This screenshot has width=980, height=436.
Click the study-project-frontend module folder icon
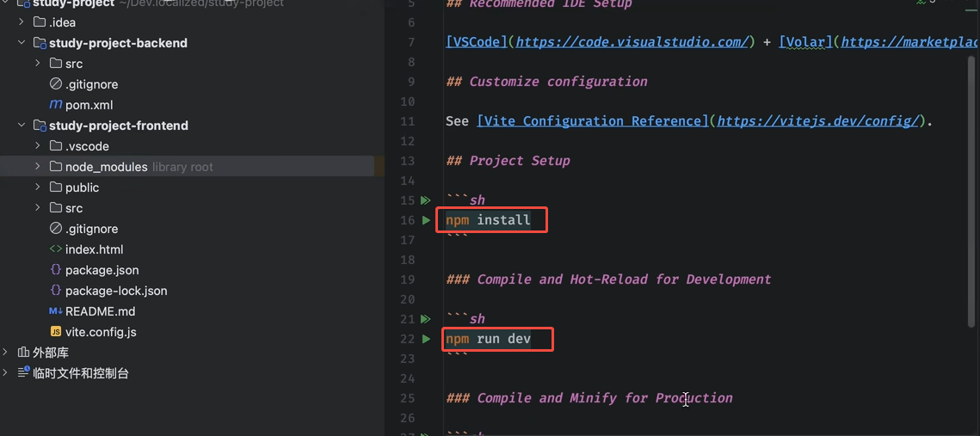(x=40, y=126)
